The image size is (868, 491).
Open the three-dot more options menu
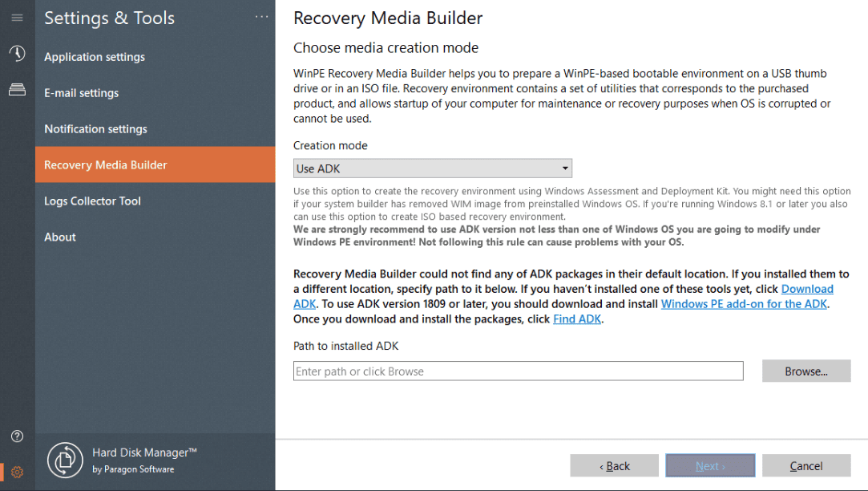[261, 17]
